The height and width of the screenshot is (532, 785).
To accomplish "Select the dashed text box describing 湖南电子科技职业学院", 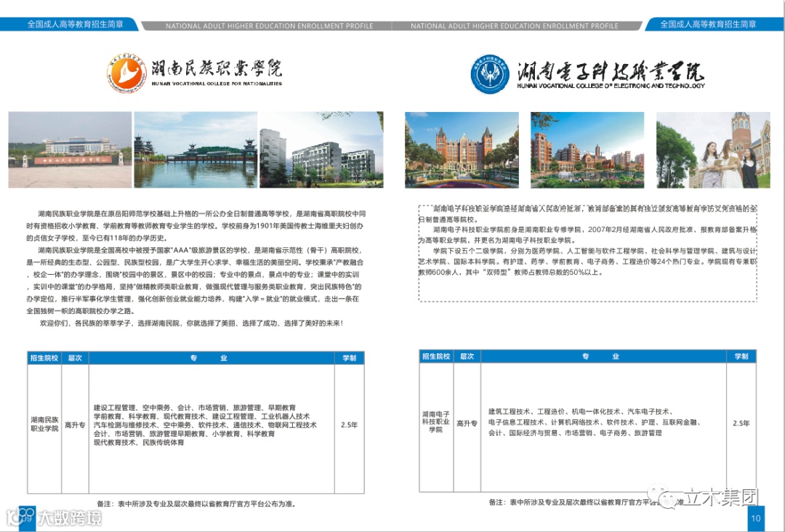I will coord(588,253).
